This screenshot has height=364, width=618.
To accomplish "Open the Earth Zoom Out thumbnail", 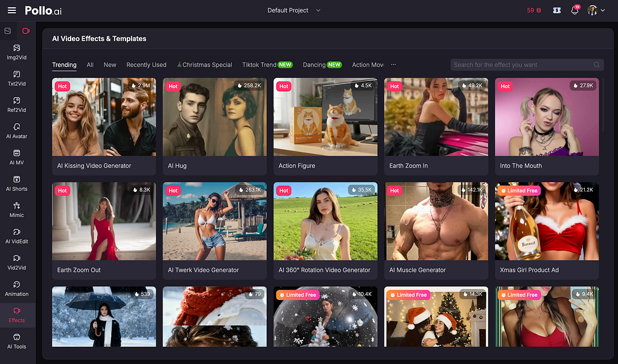I will (x=104, y=222).
